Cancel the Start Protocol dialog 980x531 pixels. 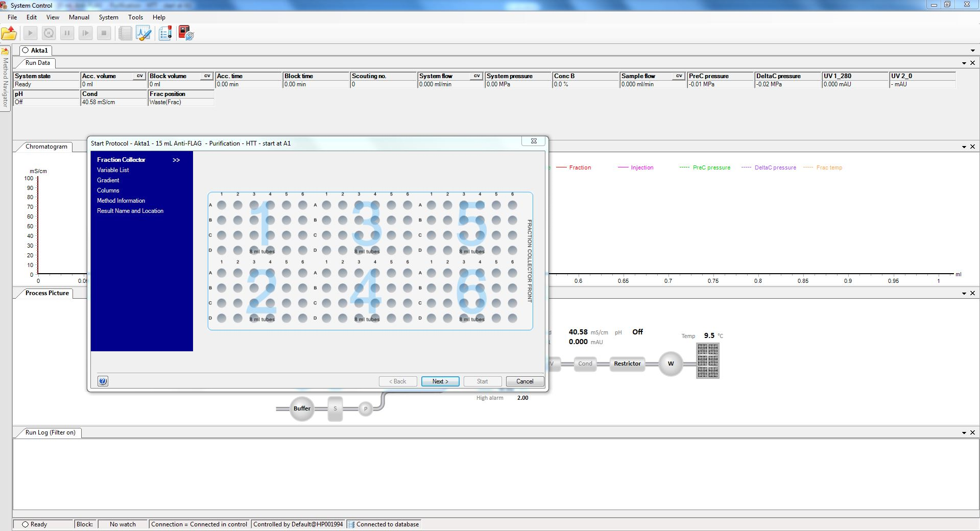pos(525,381)
